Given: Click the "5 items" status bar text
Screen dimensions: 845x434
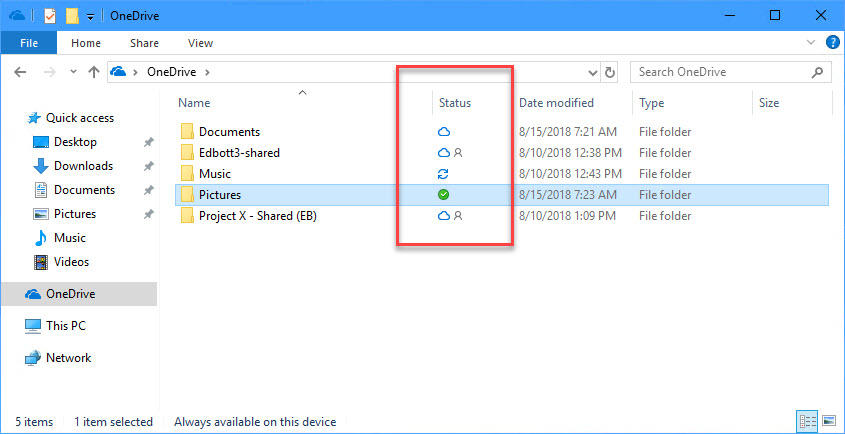Looking at the screenshot, I should 34,422.
